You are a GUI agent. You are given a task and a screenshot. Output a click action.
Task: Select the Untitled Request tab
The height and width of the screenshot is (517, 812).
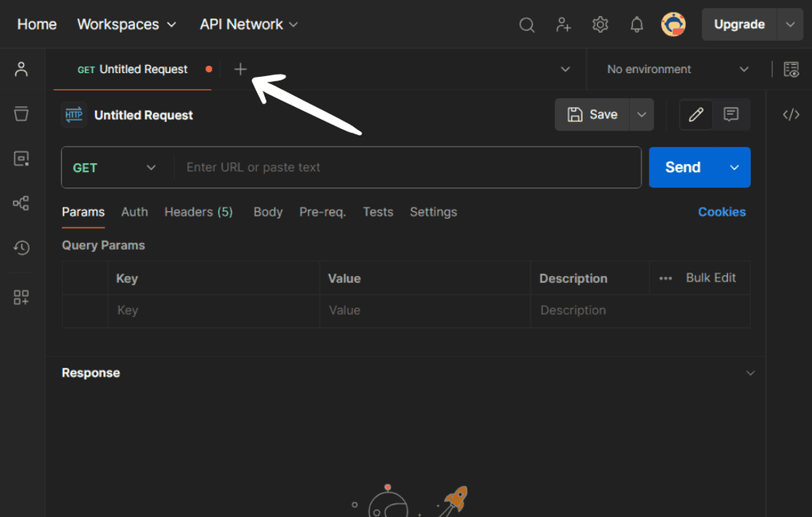point(132,69)
